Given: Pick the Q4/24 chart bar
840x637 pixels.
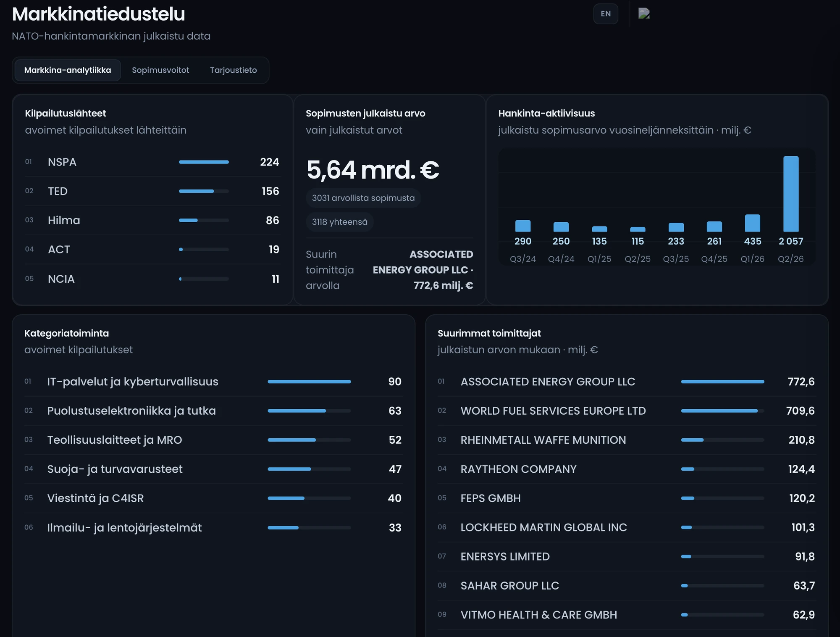Looking at the screenshot, I should [561, 227].
